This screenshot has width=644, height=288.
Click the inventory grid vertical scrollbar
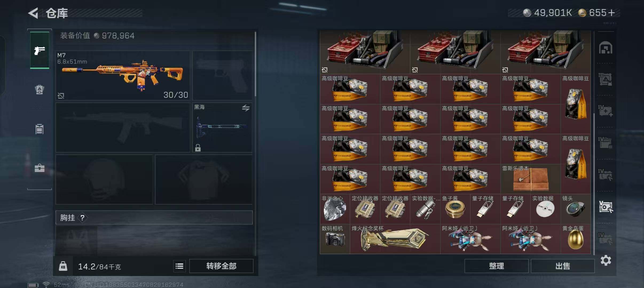tap(594, 184)
